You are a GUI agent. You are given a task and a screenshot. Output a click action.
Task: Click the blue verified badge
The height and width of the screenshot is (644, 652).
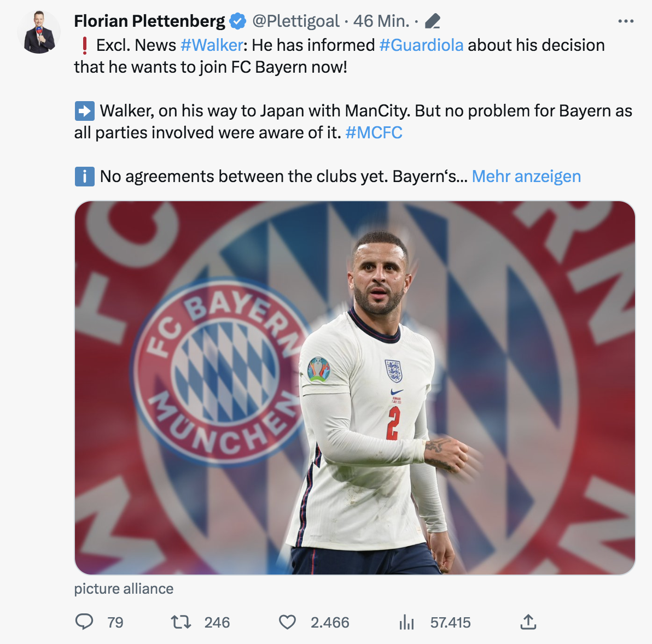pos(237,22)
